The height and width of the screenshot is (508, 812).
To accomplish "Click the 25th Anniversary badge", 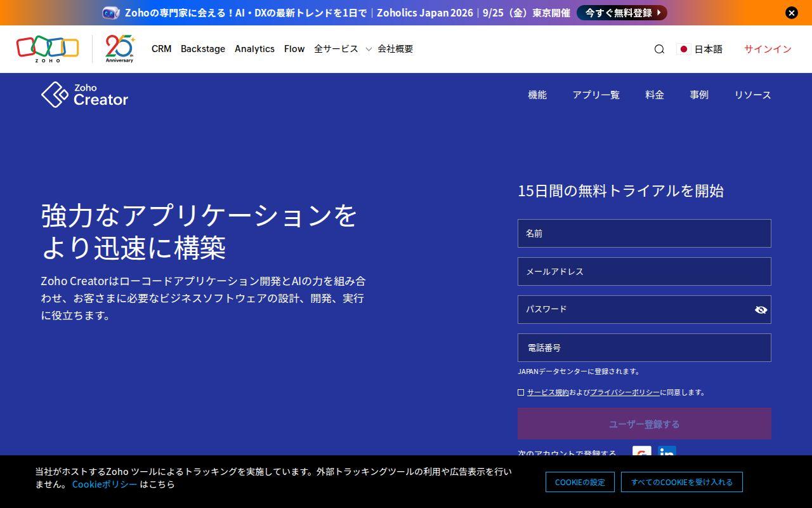I will (119, 49).
